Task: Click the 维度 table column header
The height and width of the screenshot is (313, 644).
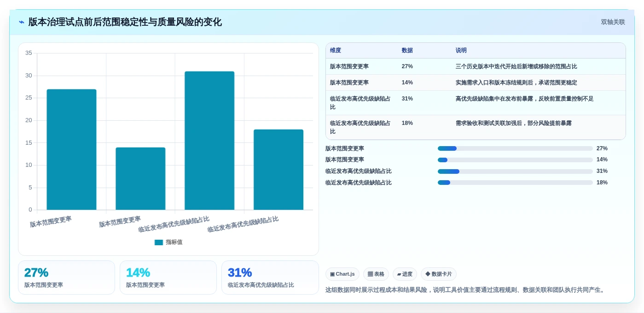Action: pyautogui.click(x=336, y=51)
